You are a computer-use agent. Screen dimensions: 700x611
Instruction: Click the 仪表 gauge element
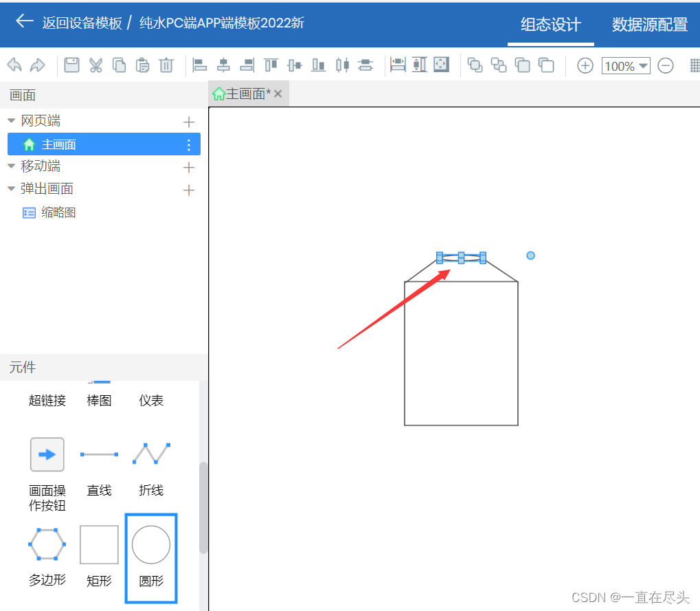click(150, 400)
